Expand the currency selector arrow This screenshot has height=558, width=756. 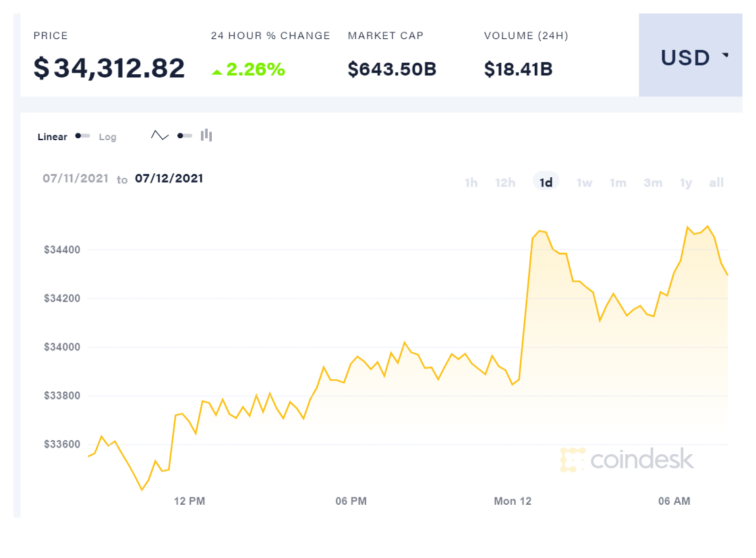click(x=726, y=56)
